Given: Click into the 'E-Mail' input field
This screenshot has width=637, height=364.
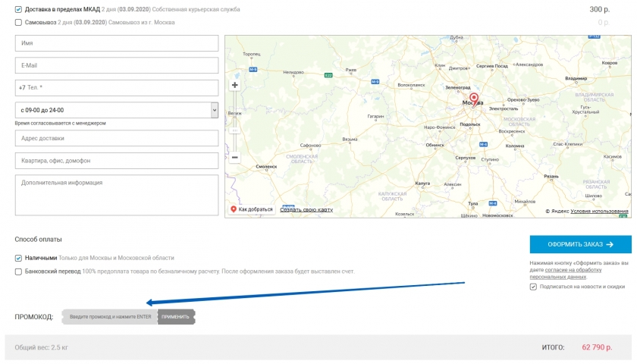Looking at the screenshot, I should click(x=117, y=65).
